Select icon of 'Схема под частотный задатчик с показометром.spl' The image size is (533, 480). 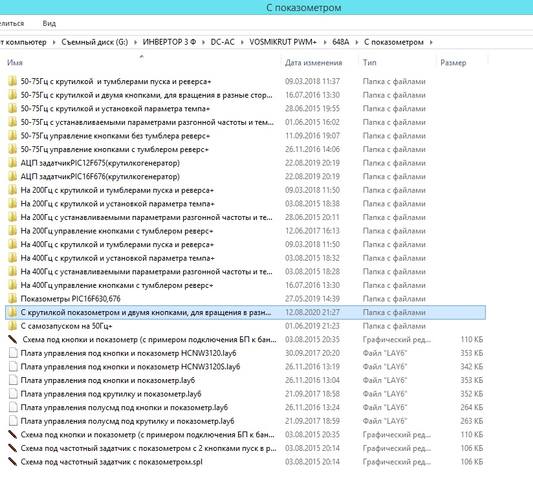click(13, 462)
